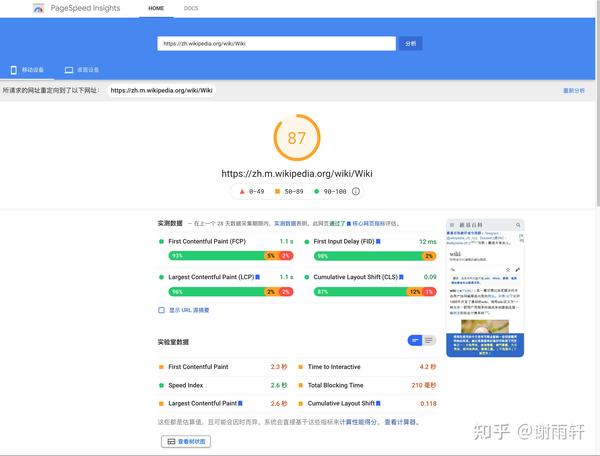This screenshot has height=456, width=600.
Task: Click the 重新分析 link
Action: click(x=574, y=91)
